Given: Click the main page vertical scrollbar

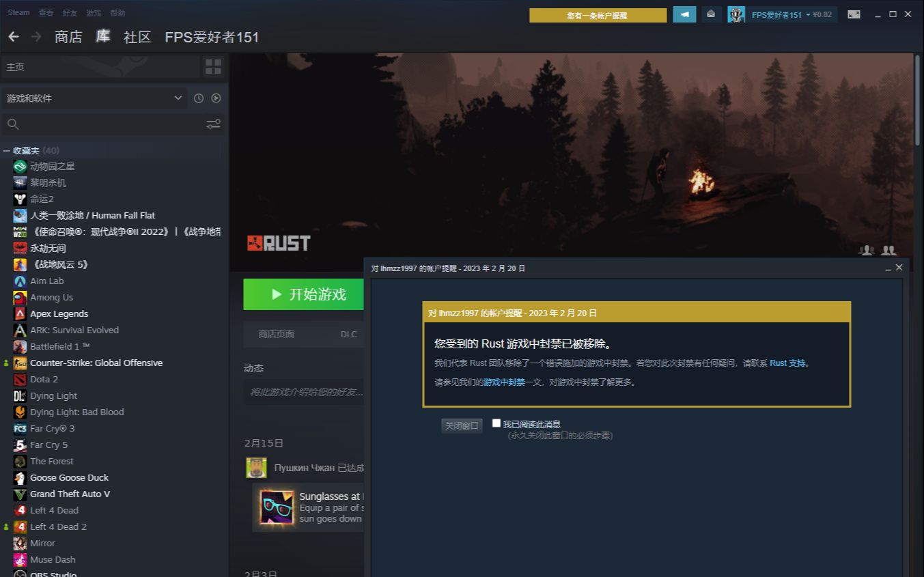Looking at the screenshot, I should tap(918, 99).
